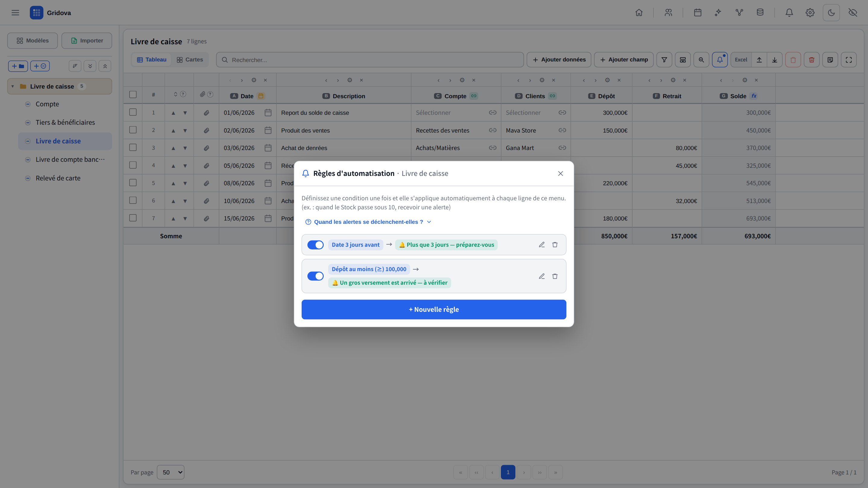The height and width of the screenshot is (488, 868).
Task: Open Date column settings gear
Action: (254, 80)
